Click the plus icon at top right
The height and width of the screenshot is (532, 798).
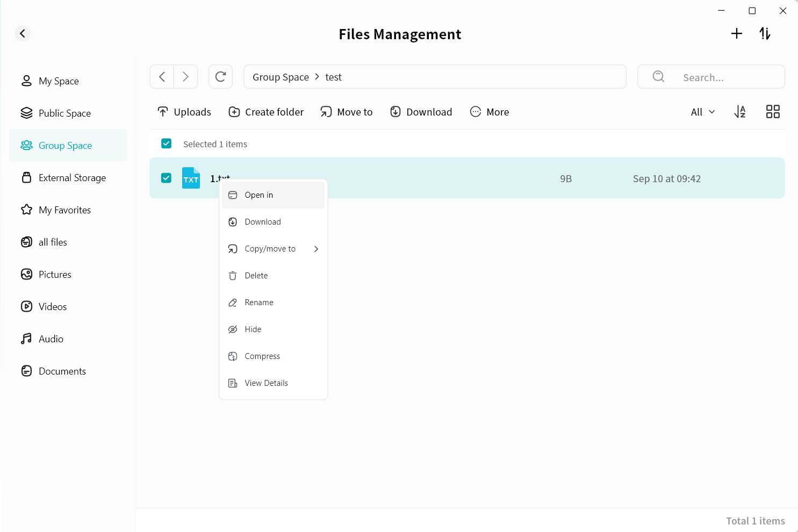[x=737, y=34]
